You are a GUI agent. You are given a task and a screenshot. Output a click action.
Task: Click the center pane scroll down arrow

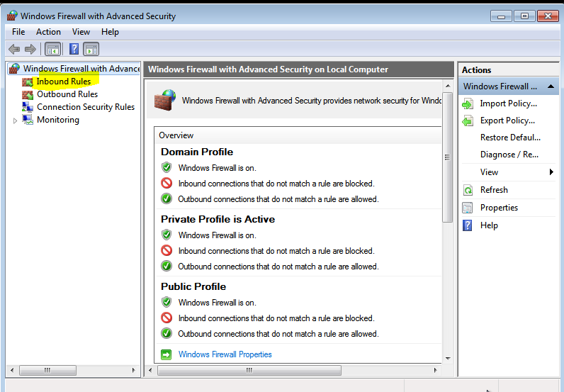click(448, 358)
